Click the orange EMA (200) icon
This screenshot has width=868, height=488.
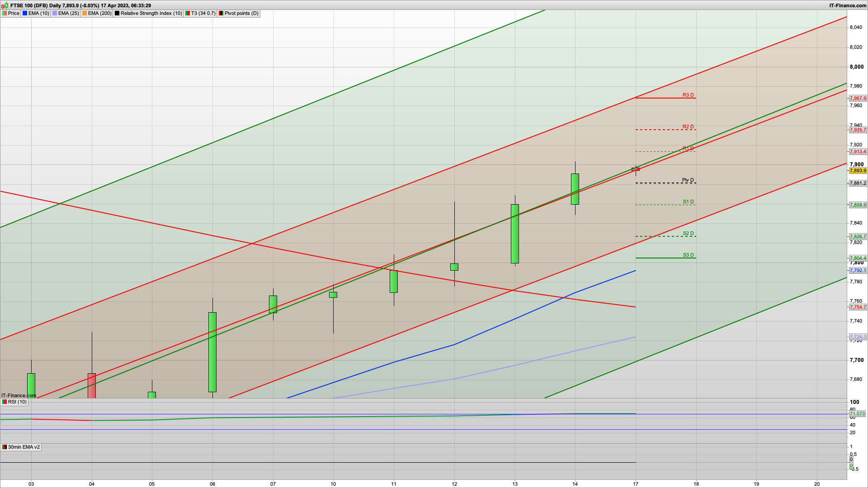click(x=85, y=14)
